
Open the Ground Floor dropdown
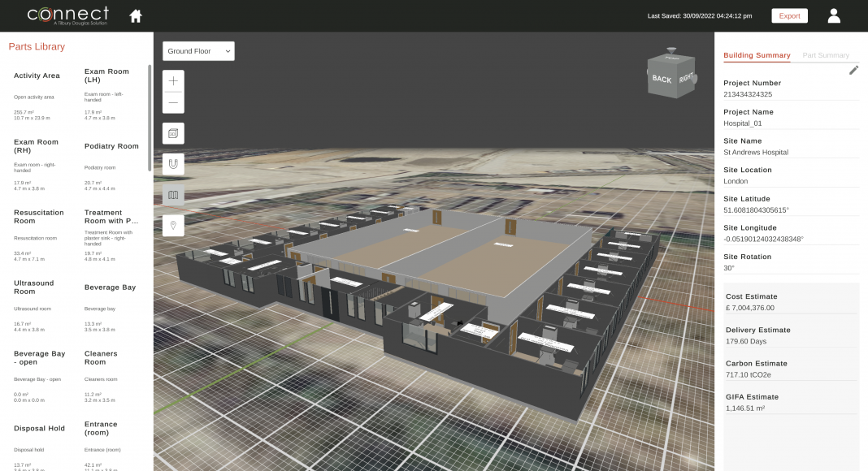click(x=198, y=51)
